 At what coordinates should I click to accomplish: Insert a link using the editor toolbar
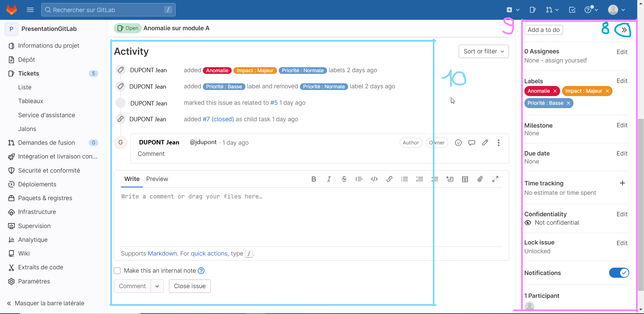pyautogui.click(x=389, y=179)
